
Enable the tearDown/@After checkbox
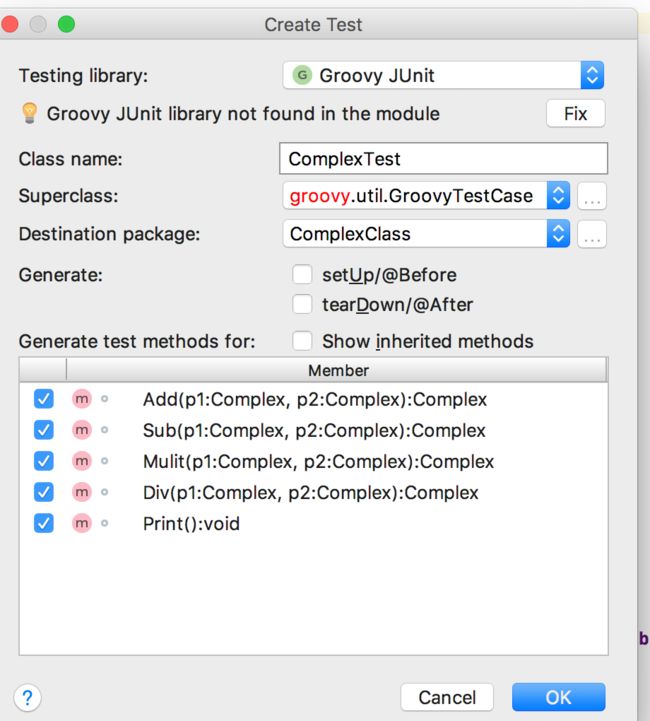(302, 304)
